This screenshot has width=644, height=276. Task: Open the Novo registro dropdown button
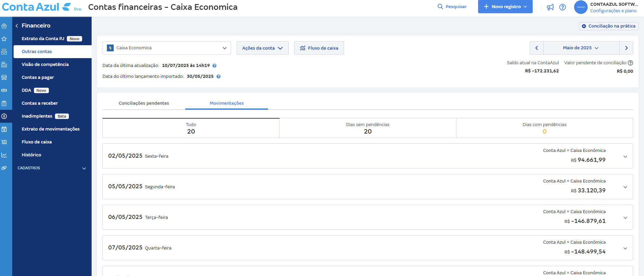[x=505, y=7]
